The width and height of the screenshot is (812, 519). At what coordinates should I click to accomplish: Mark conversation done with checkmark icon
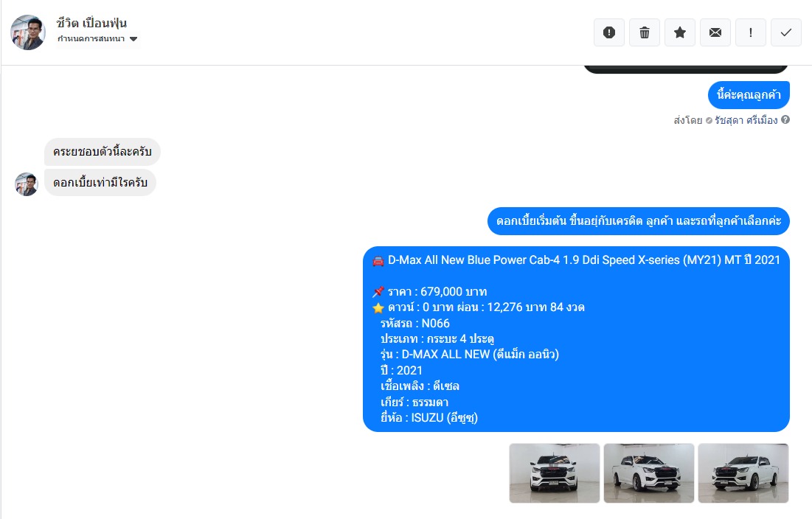coord(786,32)
